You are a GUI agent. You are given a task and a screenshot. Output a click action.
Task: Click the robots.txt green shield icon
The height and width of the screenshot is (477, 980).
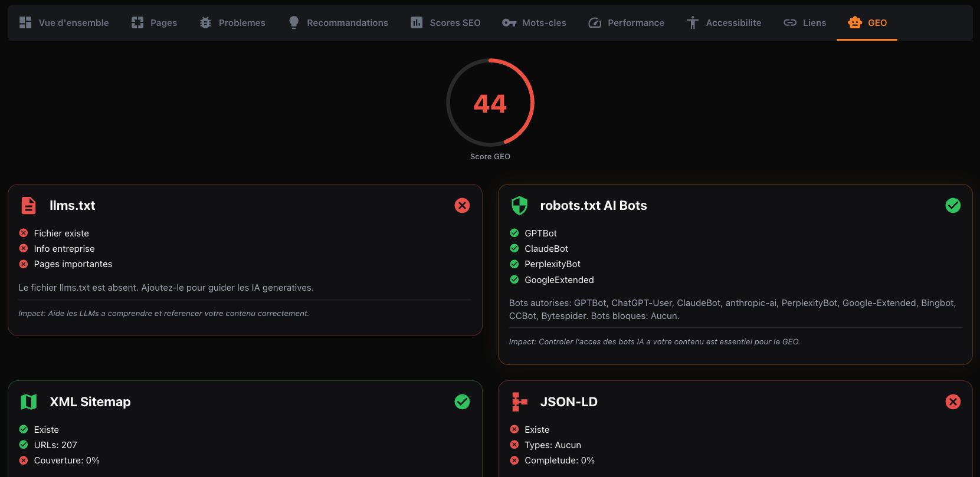click(519, 205)
